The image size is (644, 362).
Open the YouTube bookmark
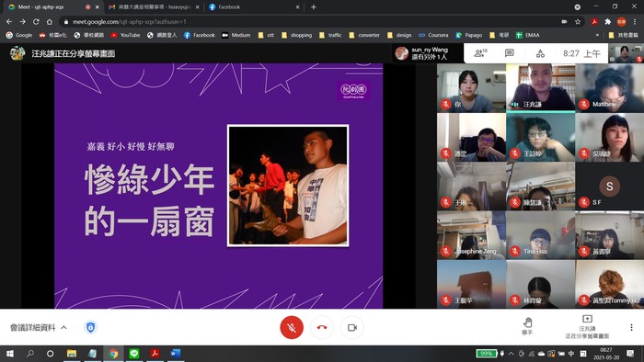[x=125, y=35]
